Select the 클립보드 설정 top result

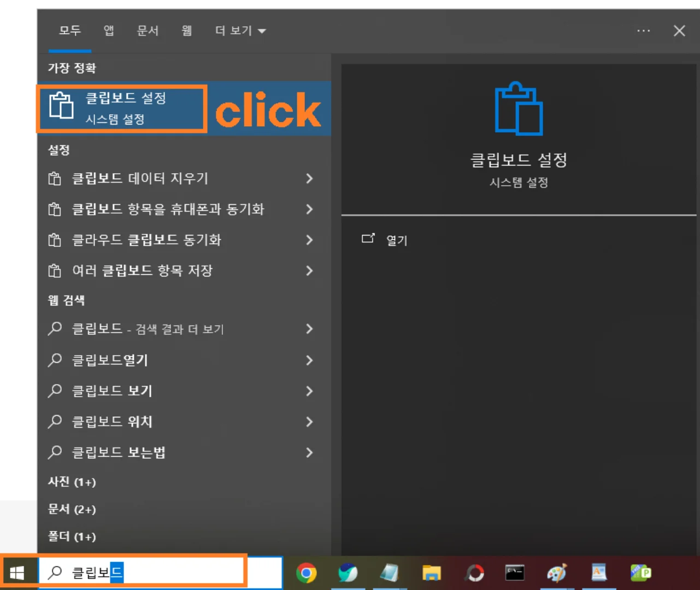121,108
